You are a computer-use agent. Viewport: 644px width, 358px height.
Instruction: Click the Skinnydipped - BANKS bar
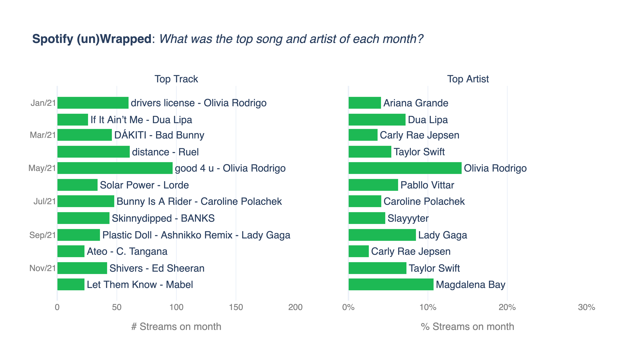tap(83, 218)
